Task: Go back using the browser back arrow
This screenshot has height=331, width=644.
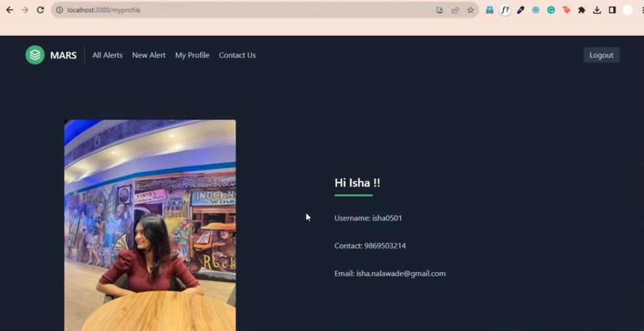Action: click(x=9, y=10)
